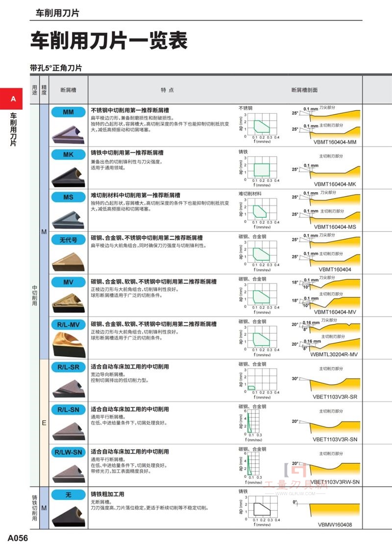Click heading 铸铁中切削用第一推荐断屑槽
The image size is (392, 549).
[x=127, y=152]
